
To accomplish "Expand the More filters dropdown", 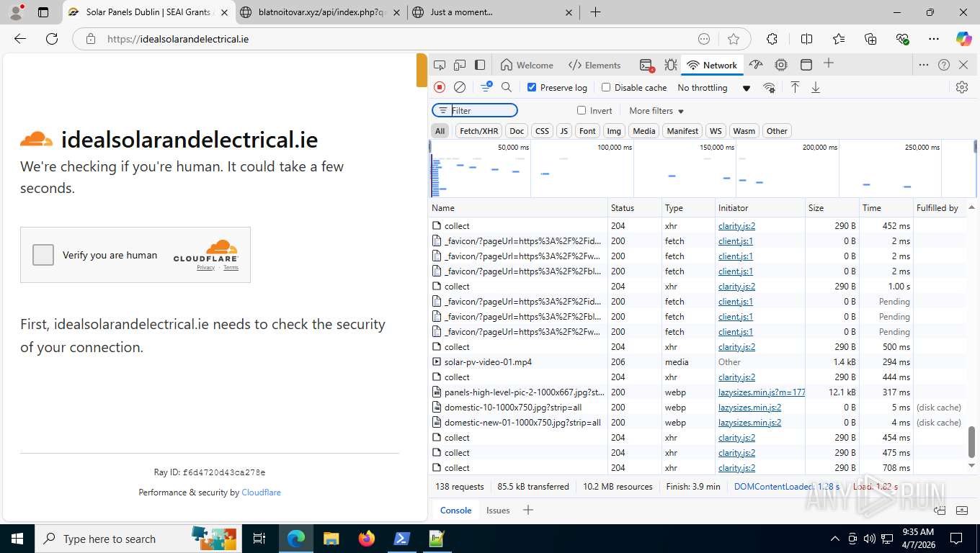I will [x=656, y=111].
